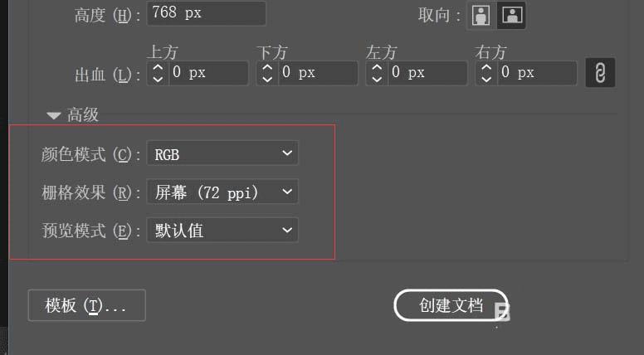Increase the top bleed (上方) value
This screenshot has height=355, width=644.
159,67
